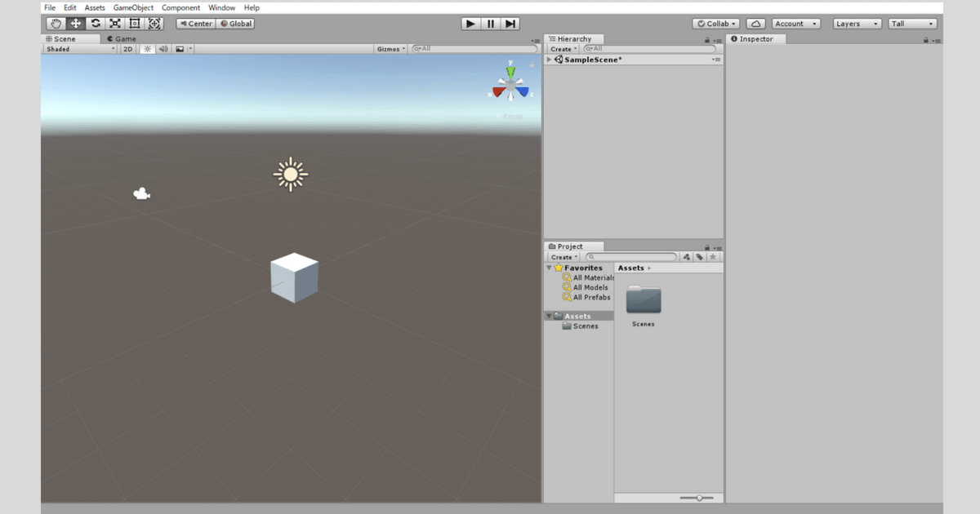
Task: Open the GameObject menu
Action: (132, 7)
